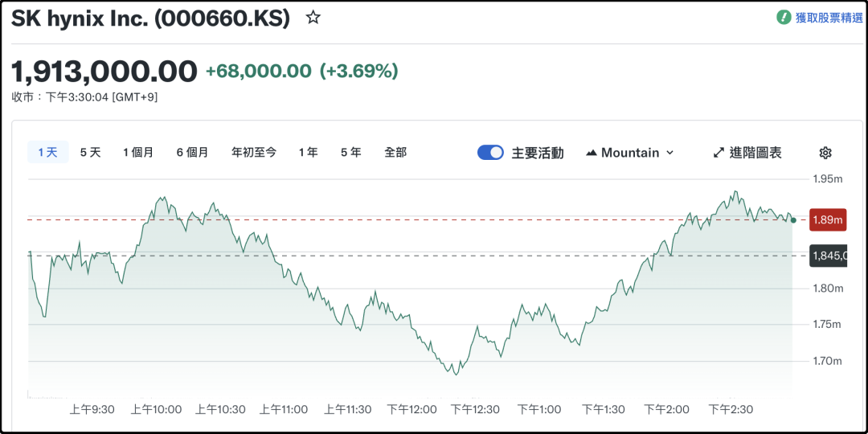The image size is (868, 434).
Task: Click the 下午1:30 time label
Action: point(604,410)
